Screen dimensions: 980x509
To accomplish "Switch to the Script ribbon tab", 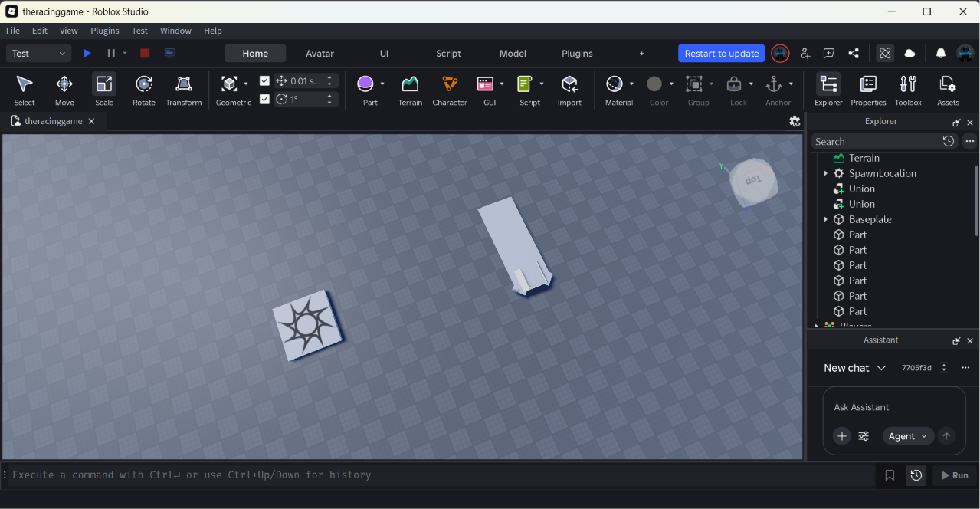I will pyautogui.click(x=448, y=54).
